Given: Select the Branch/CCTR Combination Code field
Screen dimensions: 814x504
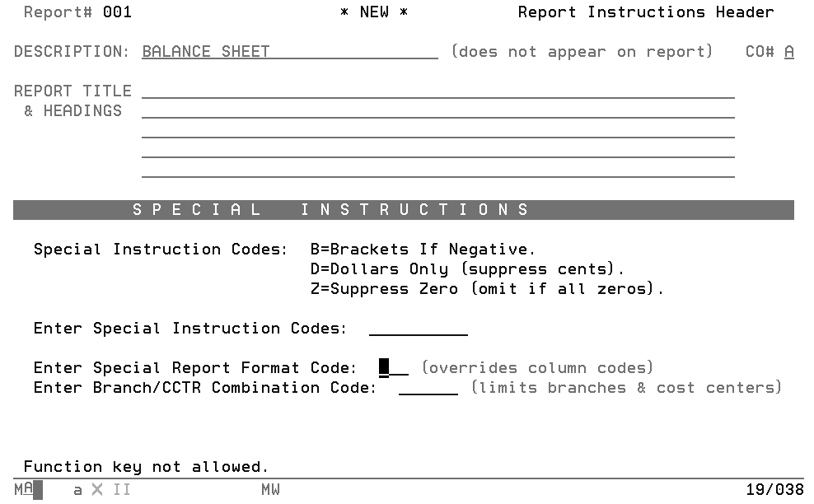Looking at the screenshot, I should [428, 388].
